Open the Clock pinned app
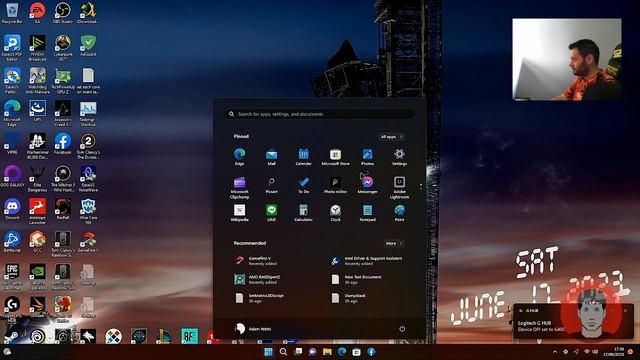This screenshot has height=360, width=640. pyautogui.click(x=336, y=213)
